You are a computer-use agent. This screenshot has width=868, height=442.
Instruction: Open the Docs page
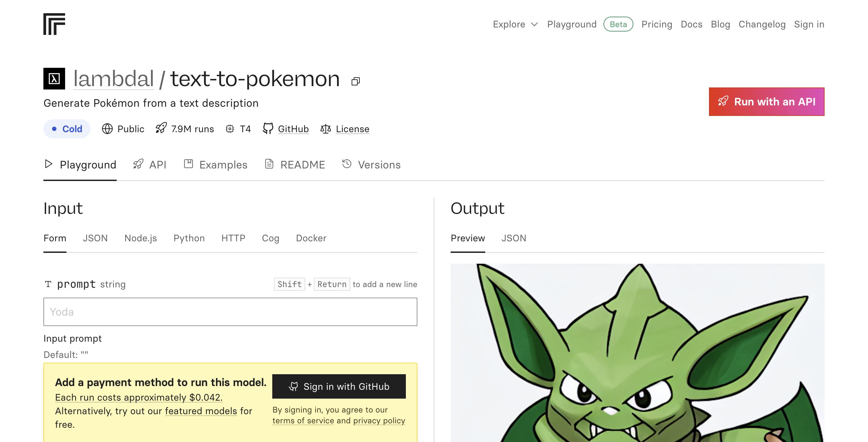click(x=692, y=24)
